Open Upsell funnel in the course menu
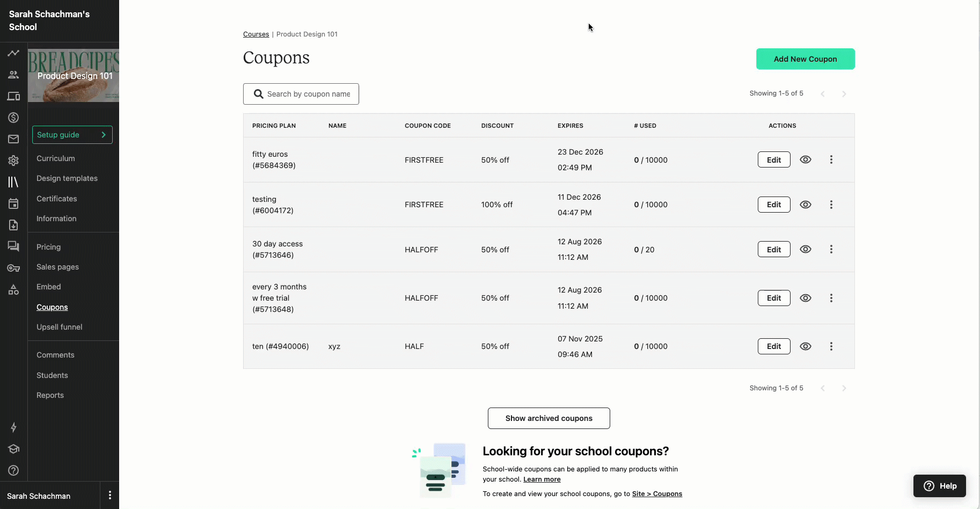 click(60, 327)
